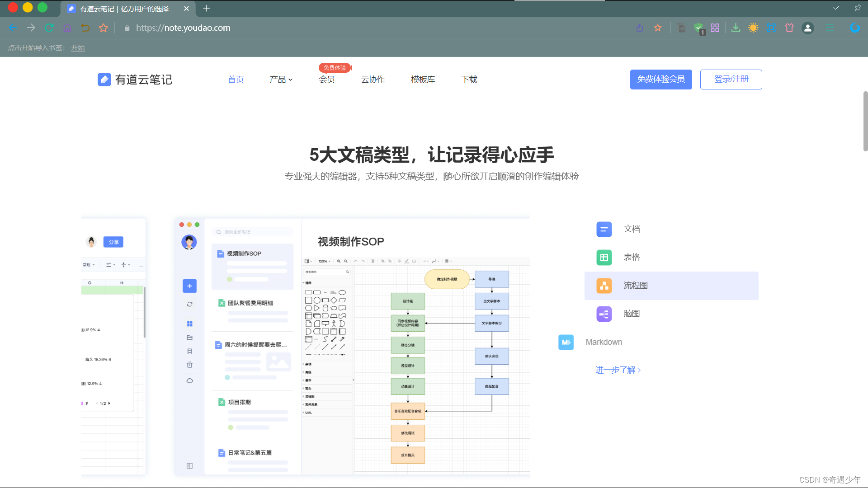Click the flowchart app preview image
This screenshot has width=868, height=488.
(353, 346)
